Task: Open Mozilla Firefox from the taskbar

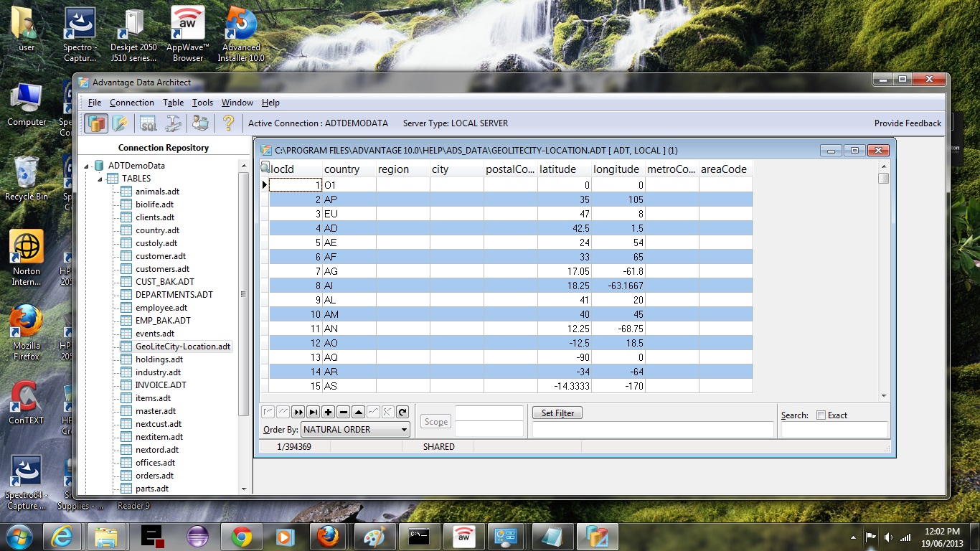Action: 328,536
